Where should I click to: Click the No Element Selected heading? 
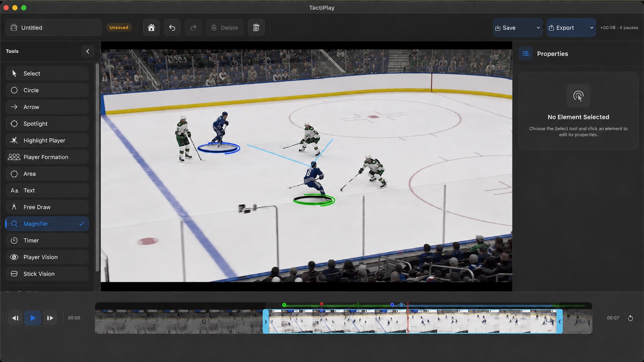coord(578,117)
